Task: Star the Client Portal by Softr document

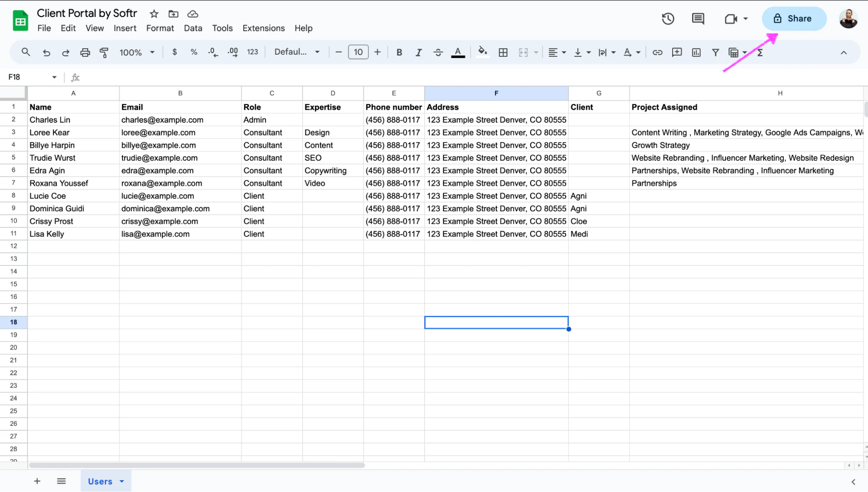Action: coord(154,14)
